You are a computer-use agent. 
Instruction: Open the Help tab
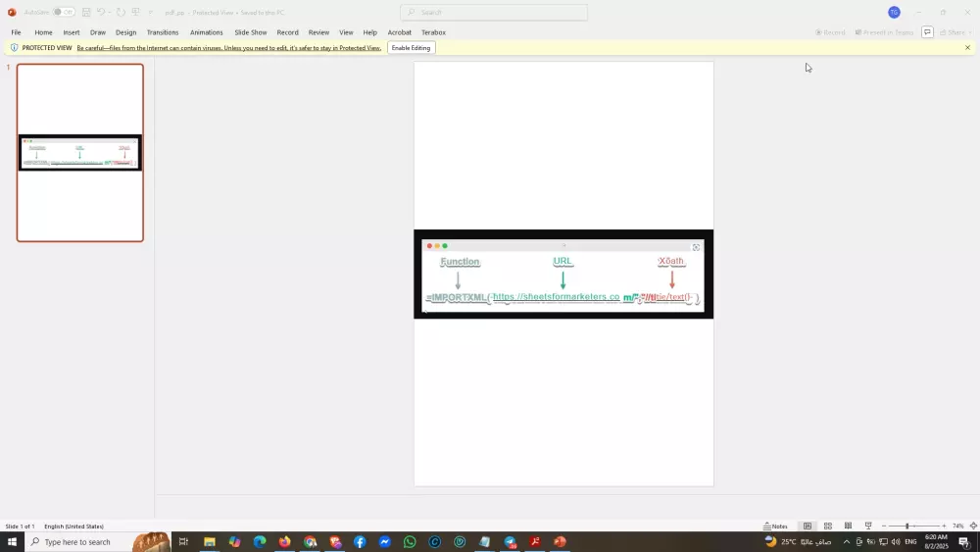click(370, 32)
